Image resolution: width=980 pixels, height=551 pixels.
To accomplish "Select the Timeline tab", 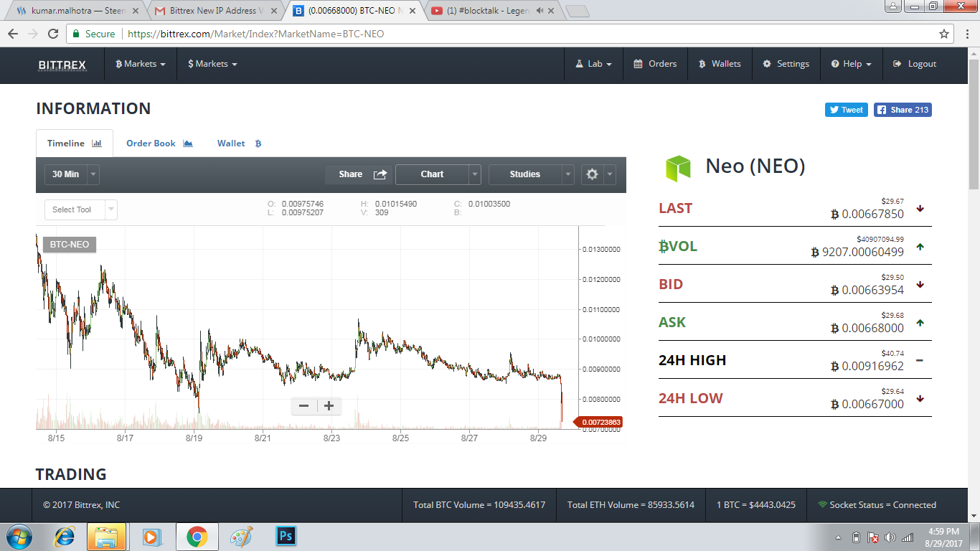I will [75, 143].
